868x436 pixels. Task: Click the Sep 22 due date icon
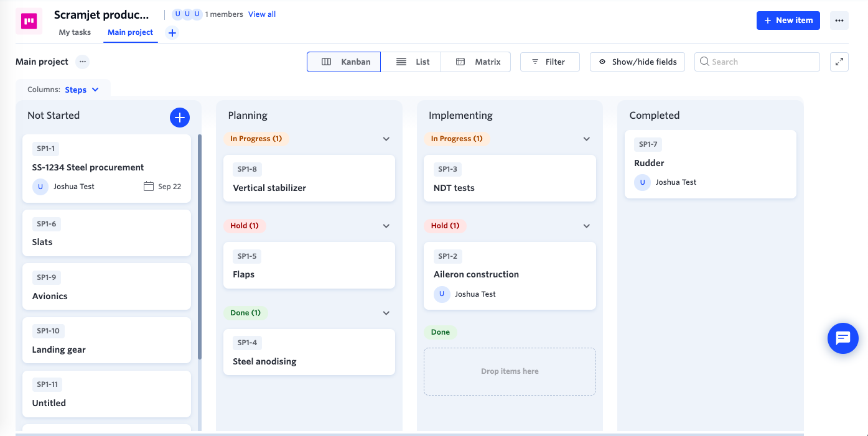(149, 187)
